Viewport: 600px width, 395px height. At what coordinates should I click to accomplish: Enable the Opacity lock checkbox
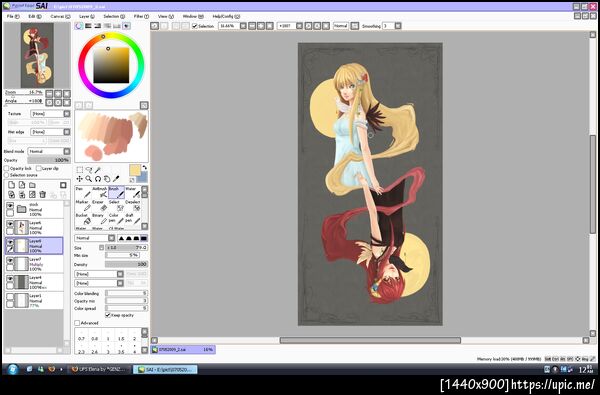[7, 168]
